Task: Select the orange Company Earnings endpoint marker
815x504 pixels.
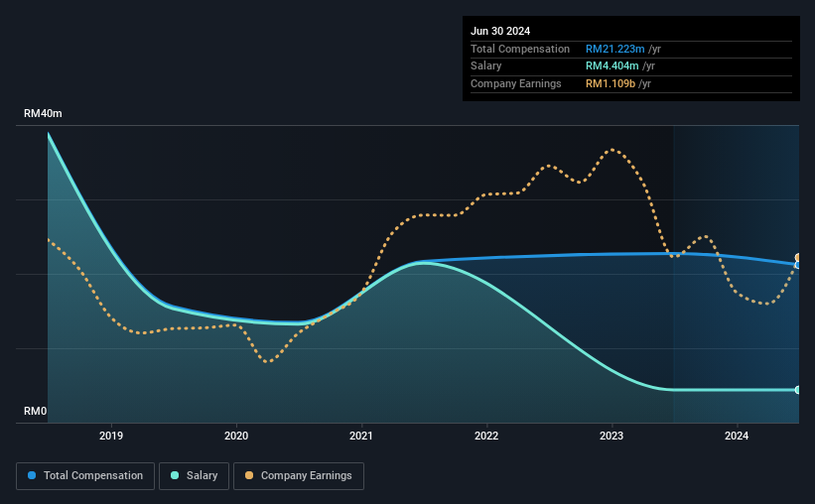Action: 797,258
